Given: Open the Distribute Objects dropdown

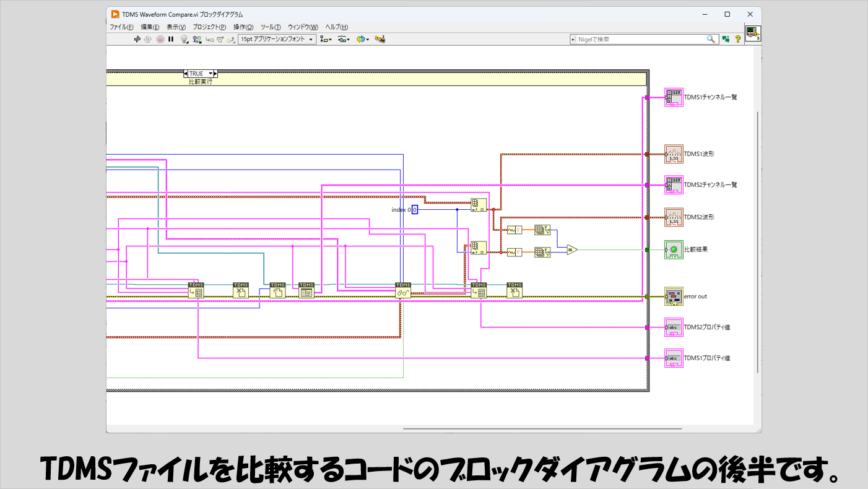Looking at the screenshot, I should (344, 39).
